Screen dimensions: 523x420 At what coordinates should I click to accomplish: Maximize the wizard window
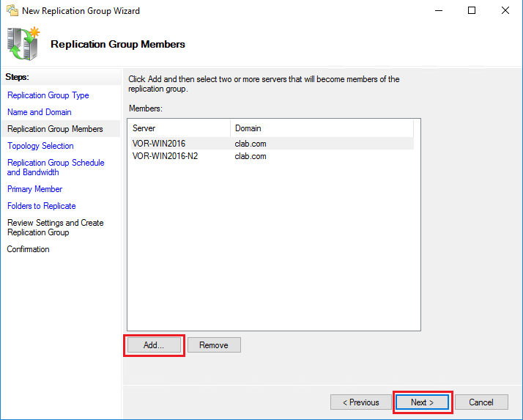point(472,11)
